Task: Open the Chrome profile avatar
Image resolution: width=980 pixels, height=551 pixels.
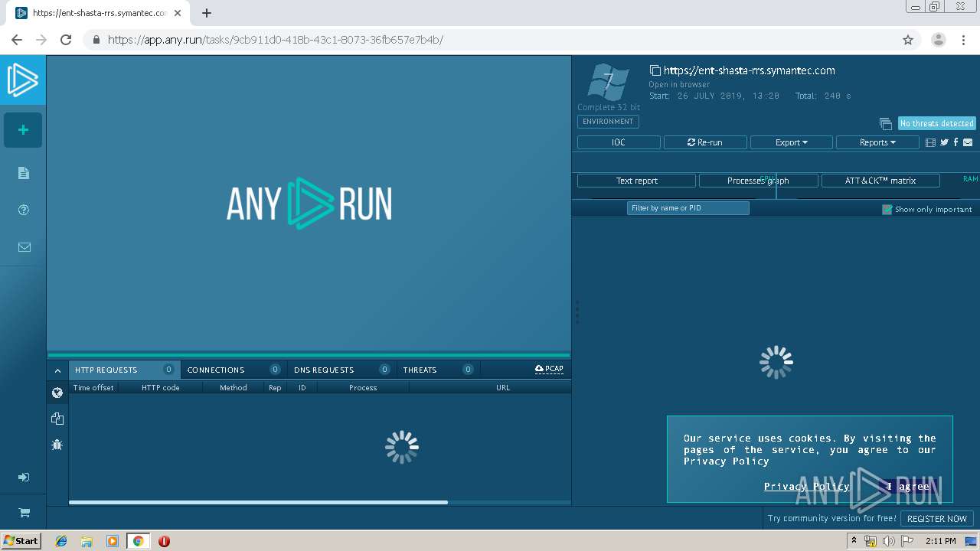Action: click(x=938, y=40)
